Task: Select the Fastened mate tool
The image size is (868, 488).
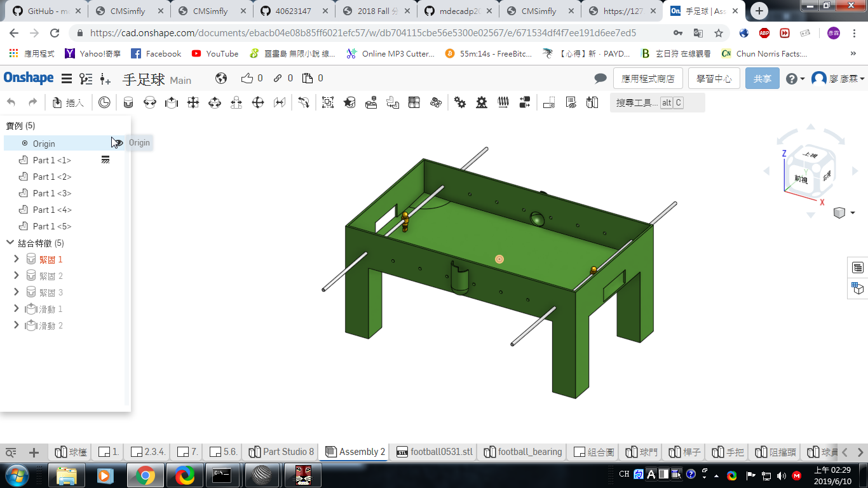Action: pos(128,102)
